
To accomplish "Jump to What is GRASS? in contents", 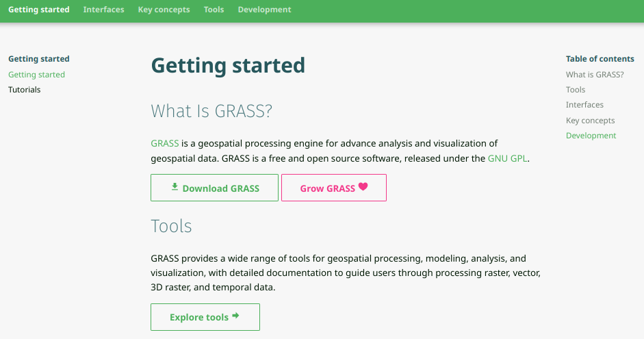I will click(595, 75).
